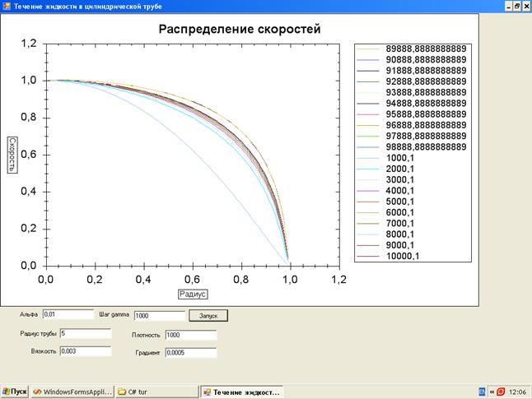Open the Пуск start menu
Image resolution: width=532 pixels, height=399 pixels.
[15, 392]
